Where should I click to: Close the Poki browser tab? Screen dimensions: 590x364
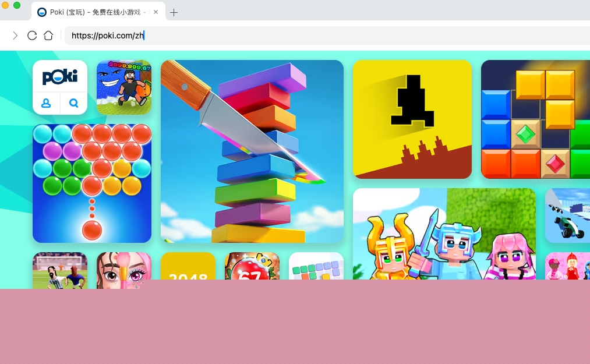(x=156, y=12)
